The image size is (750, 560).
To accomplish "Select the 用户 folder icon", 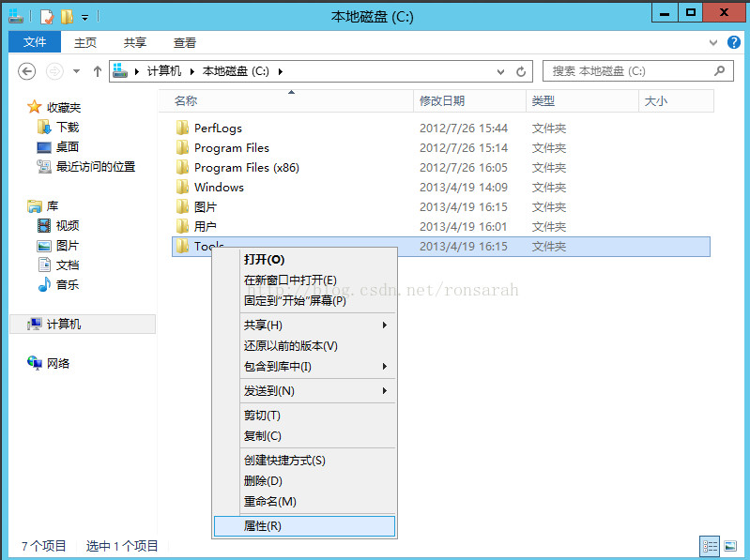I will (182, 226).
